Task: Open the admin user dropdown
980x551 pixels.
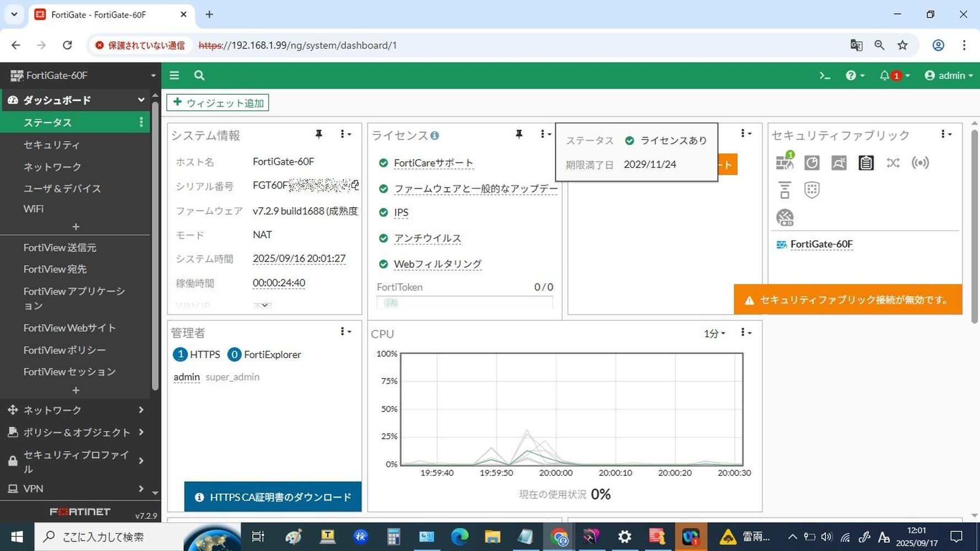Action: click(x=948, y=75)
